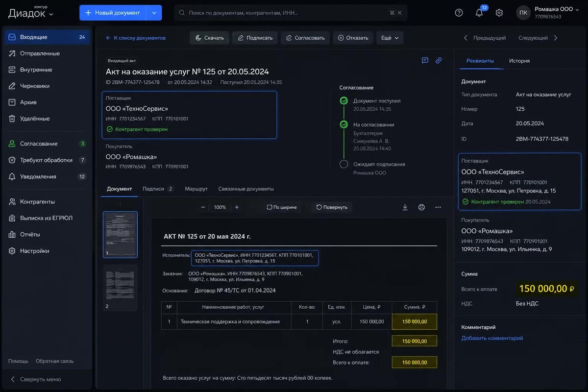The height and width of the screenshot is (392, 588).
Task: Open notifications bell in header
Action: (479, 13)
